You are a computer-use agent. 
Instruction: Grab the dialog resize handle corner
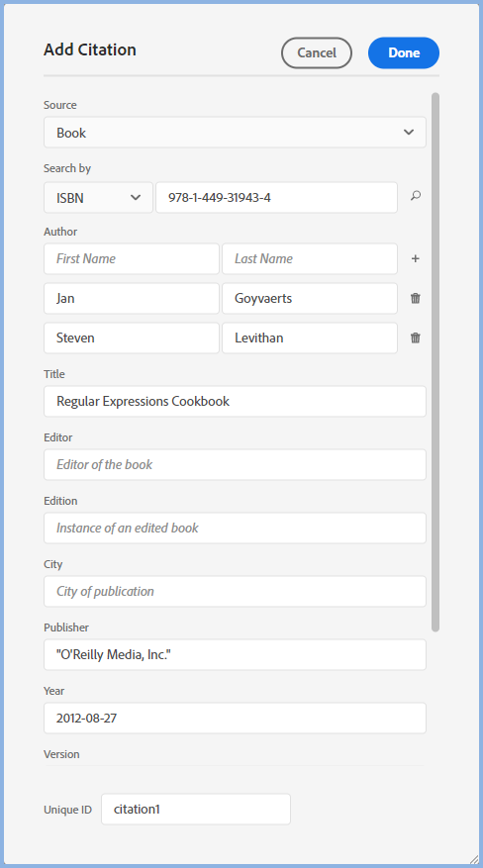click(x=474, y=859)
